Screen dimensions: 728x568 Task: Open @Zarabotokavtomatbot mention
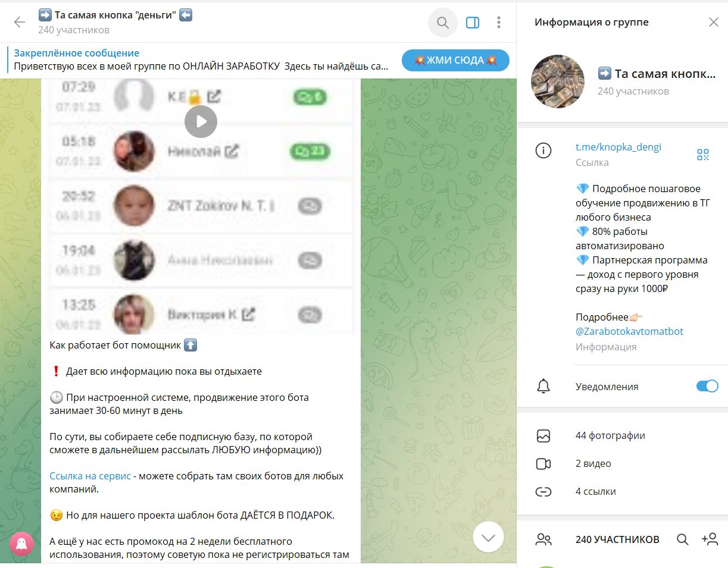point(629,331)
